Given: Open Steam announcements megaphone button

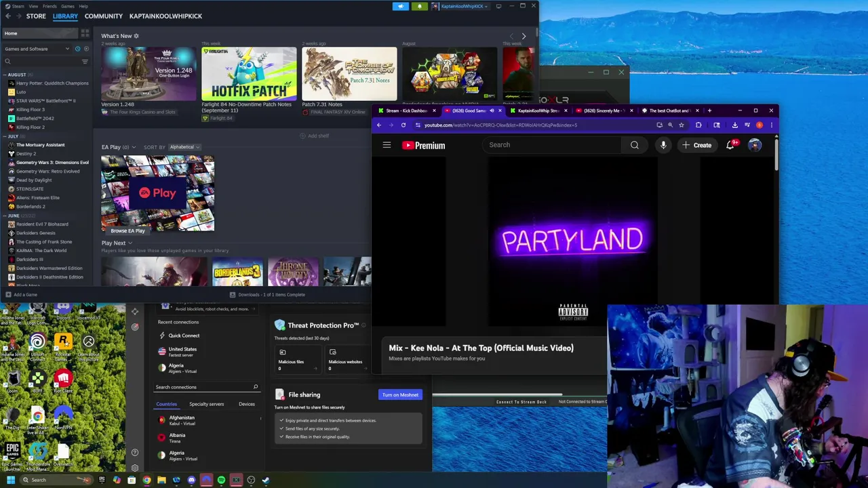Looking at the screenshot, I should pyautogui.click(x=401, y=6).
